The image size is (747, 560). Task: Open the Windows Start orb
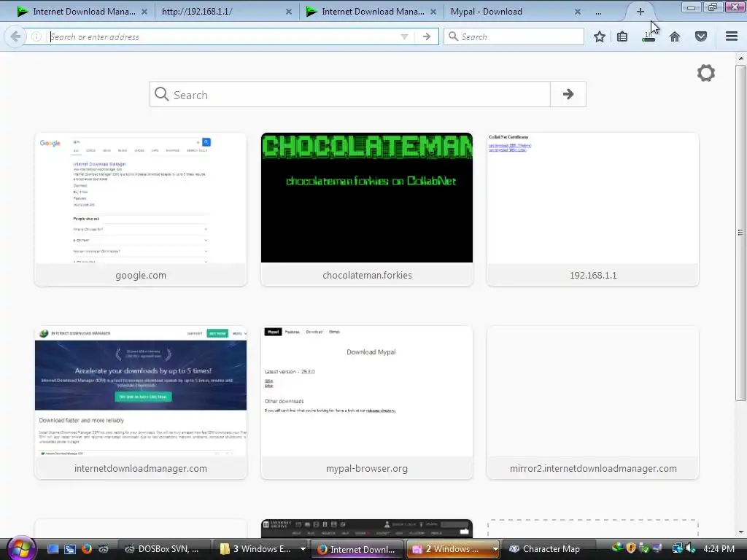(x=21, y=548)
